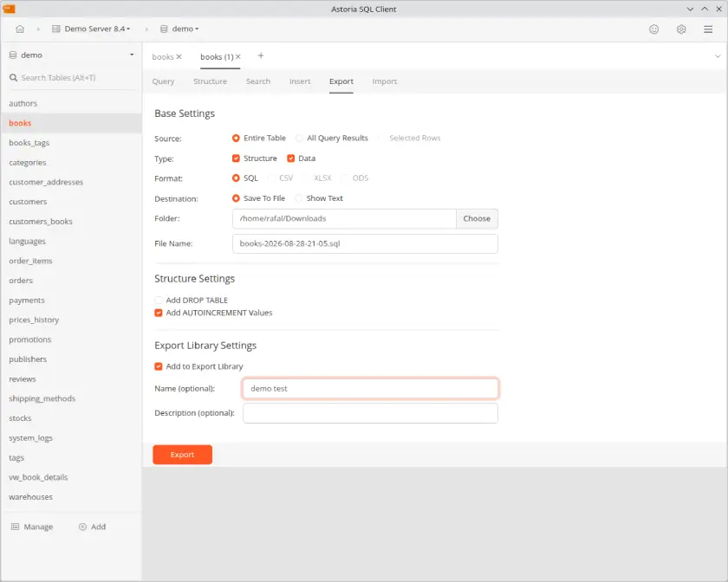Open the Search tab
The width and height of the screenshot is (728, 582).
[258, 81]
